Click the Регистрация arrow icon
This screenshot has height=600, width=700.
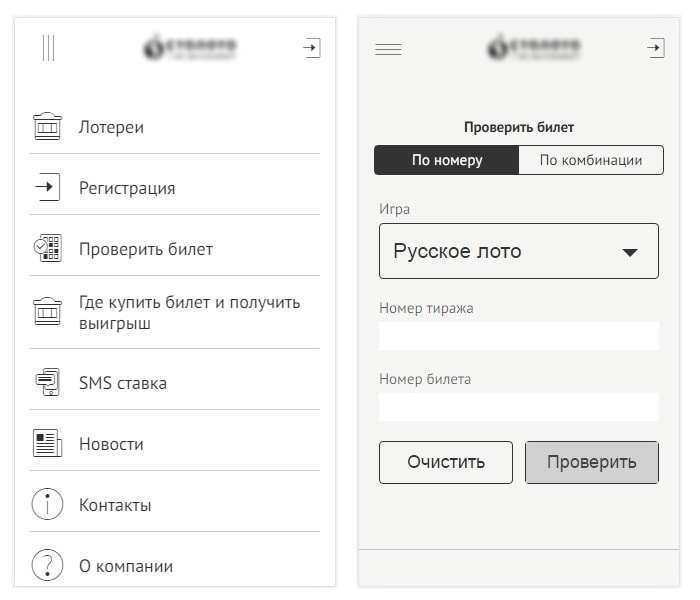[47, 187]
